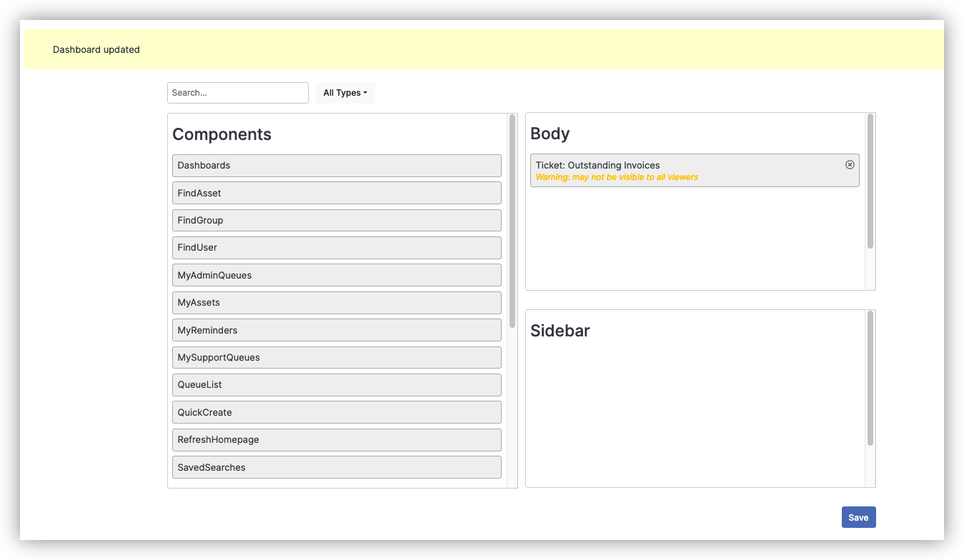Select the FindGroup component
964x560 pixels.
pyautogui.click(x=336, y=220)
